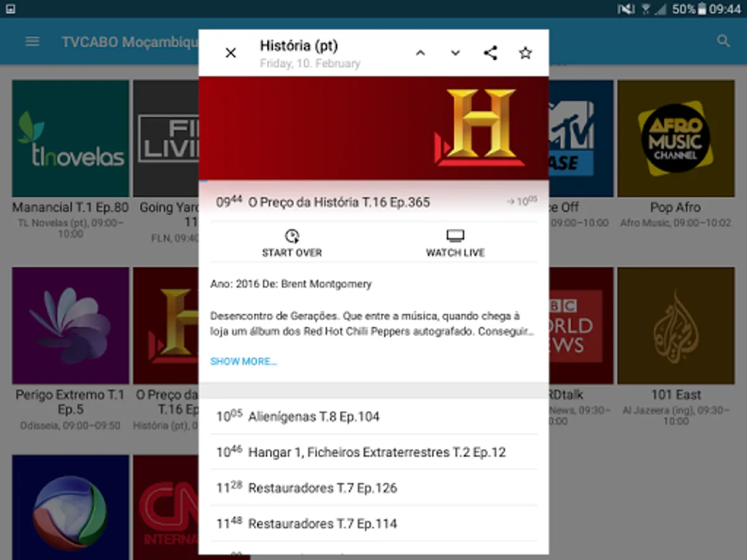The width and height of the screenshot is (747, 560).
Task: Open the Fine Living channel tile
Action: click(x=166, y=138)
